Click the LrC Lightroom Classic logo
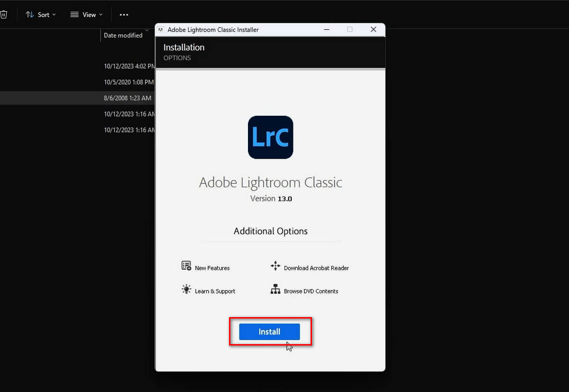 pyautogui.click(x=270, y=137)
